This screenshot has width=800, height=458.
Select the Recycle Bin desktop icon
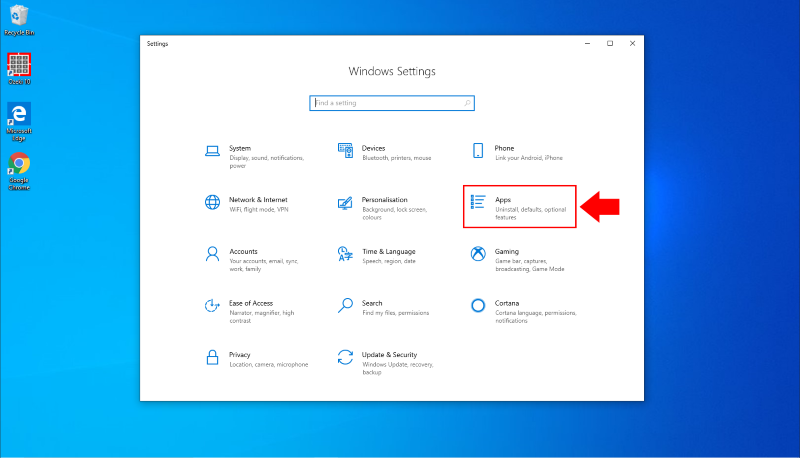19,20
